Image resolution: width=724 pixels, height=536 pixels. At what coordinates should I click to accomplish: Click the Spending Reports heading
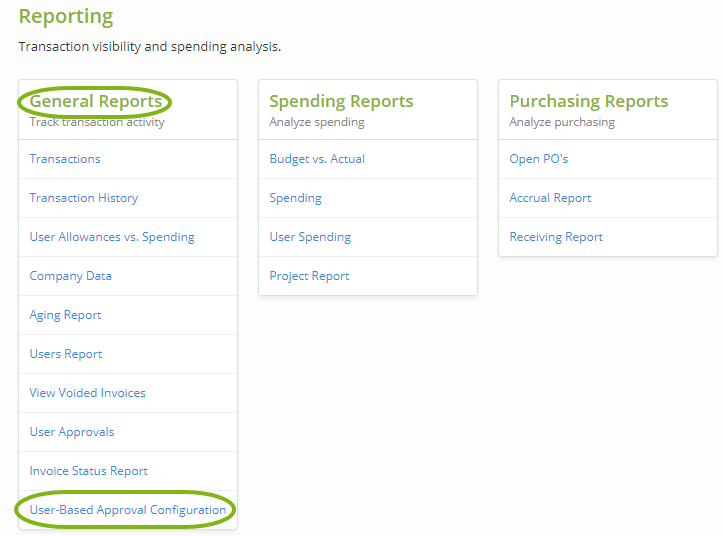pyautogui.click(x=341, y=101)
